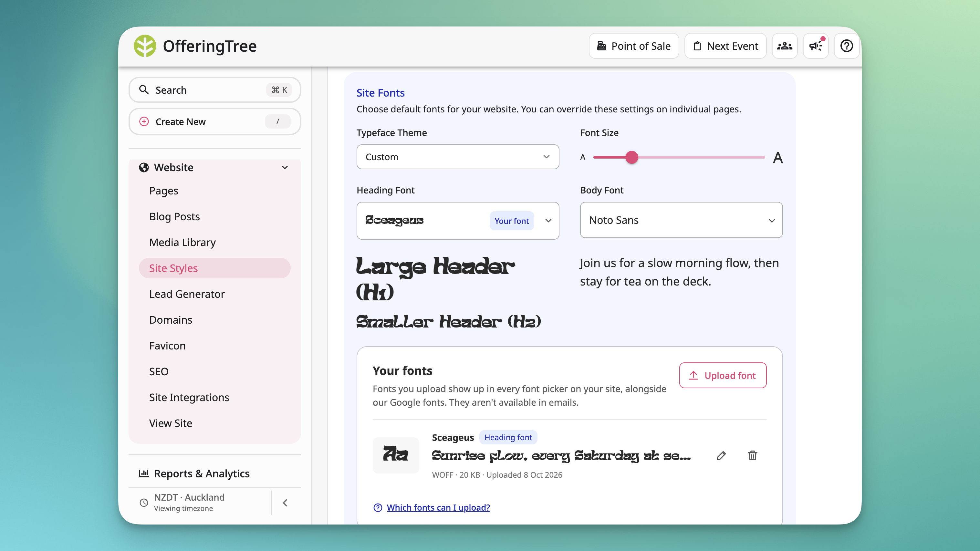Open Media Library in the sidebar
Screen dimensions: 980x551
tap(182, 242)
